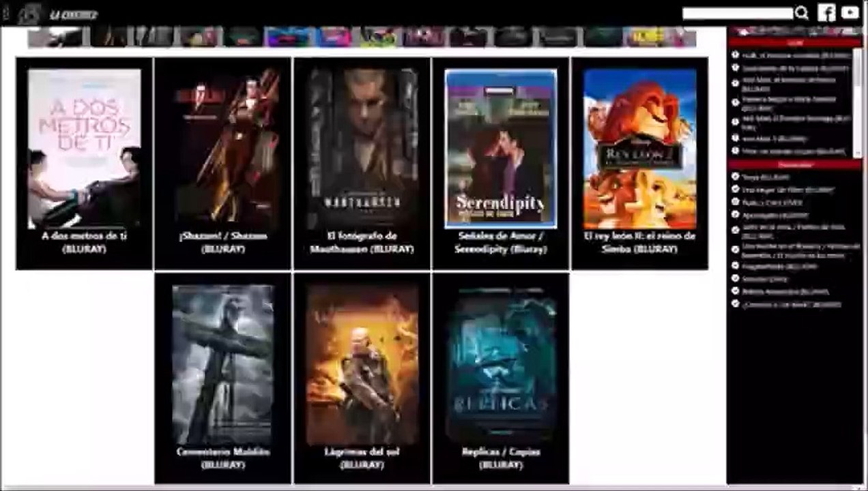Click title link Lágrimas del sol (BLURAY)
This screenshot has width=868, height=491.
tap(362, 458)
